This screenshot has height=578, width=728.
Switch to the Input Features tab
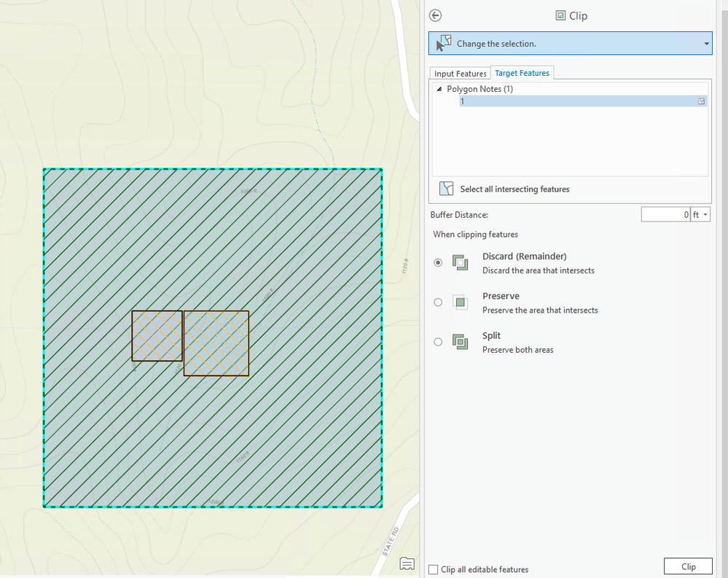(460, 74)
